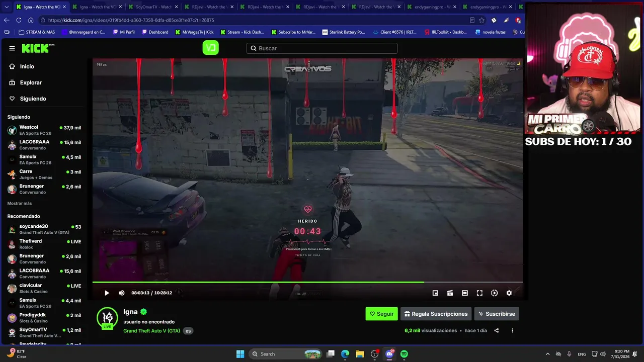Seek on the green video progress bar
644x362 pixels.
click(x=307, y=283)
